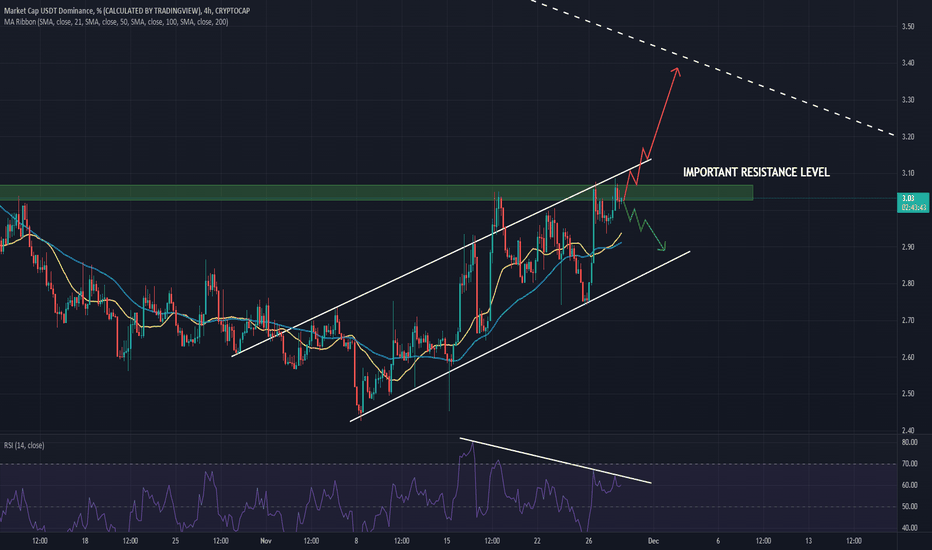Click the RSI 40.00 scale label
The height and width of the screenshot is (550, 932).
(909, 528)
